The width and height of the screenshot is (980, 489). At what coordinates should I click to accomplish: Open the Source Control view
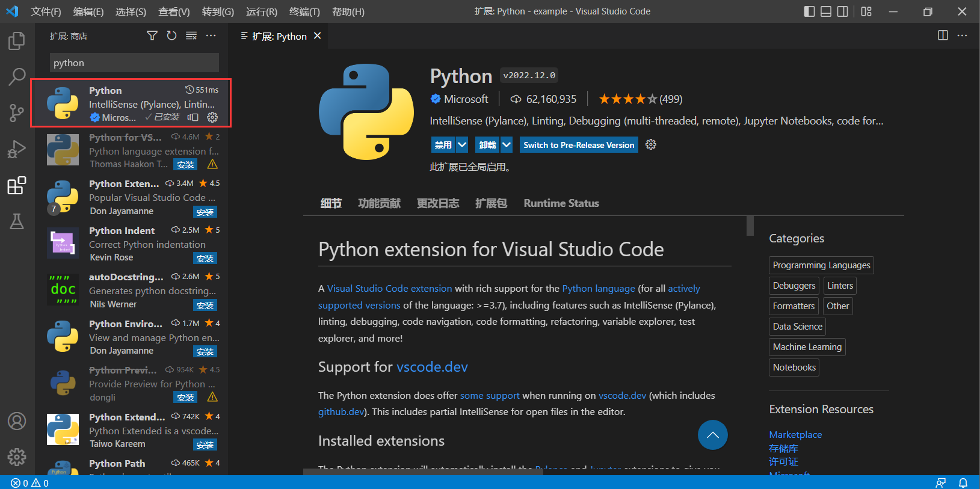tap(17, 112)
